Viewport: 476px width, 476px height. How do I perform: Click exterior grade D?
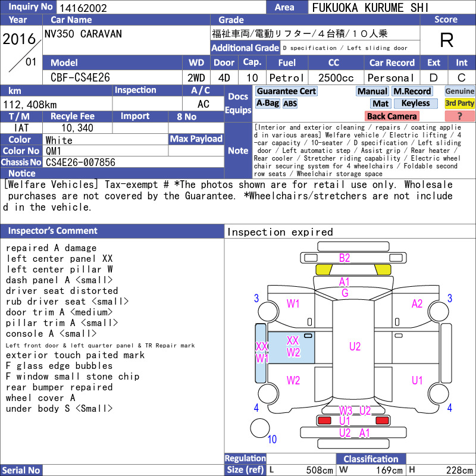pyautogui.click(x=434, y=78)
